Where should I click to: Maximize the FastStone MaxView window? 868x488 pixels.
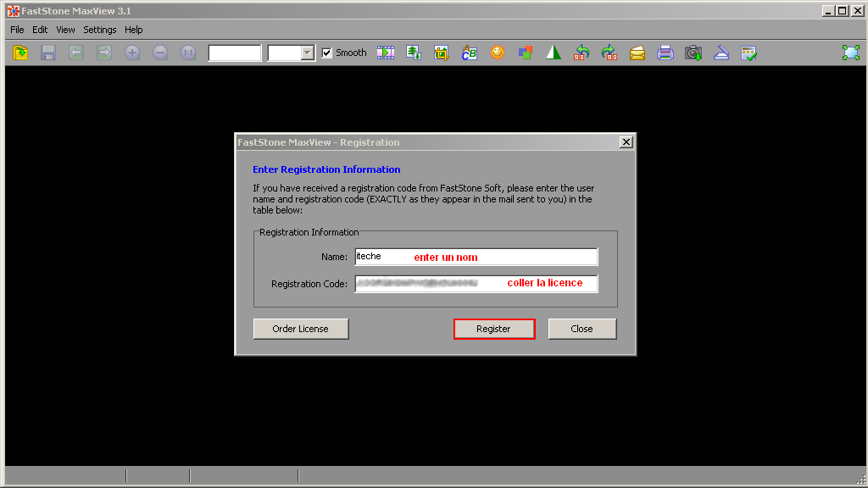[x=842, y=10]
